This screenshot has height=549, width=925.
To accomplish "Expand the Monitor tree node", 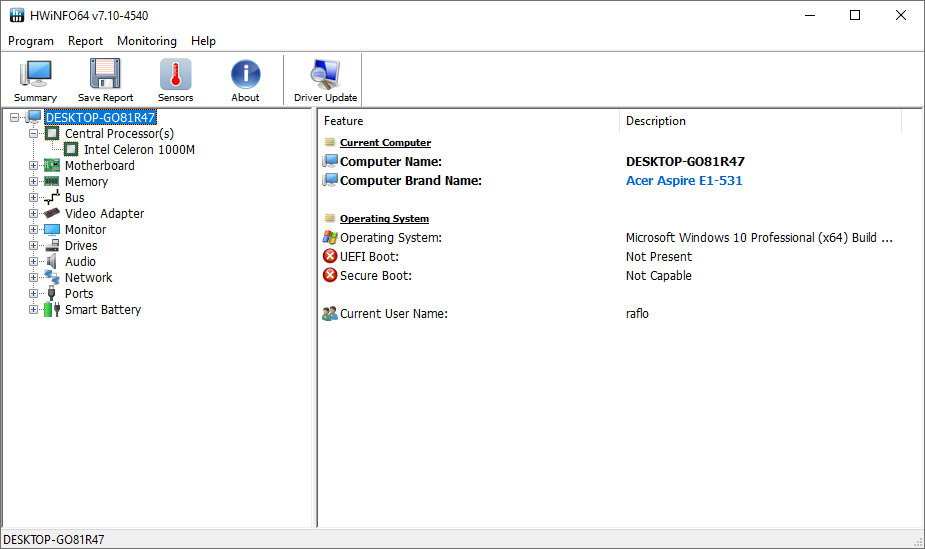I will coord(34,229).
